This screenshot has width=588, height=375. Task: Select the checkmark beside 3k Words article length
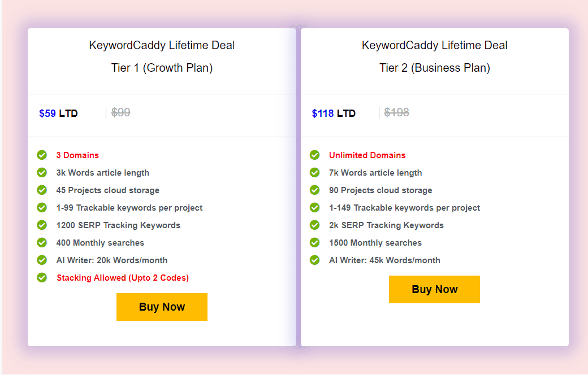[41, 172]
